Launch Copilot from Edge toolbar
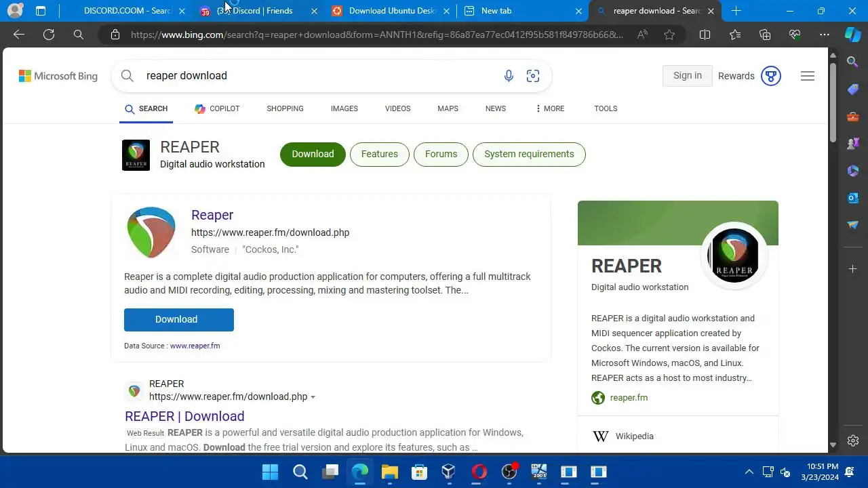This screenshot has width=868, height=488. coord(852,35)
